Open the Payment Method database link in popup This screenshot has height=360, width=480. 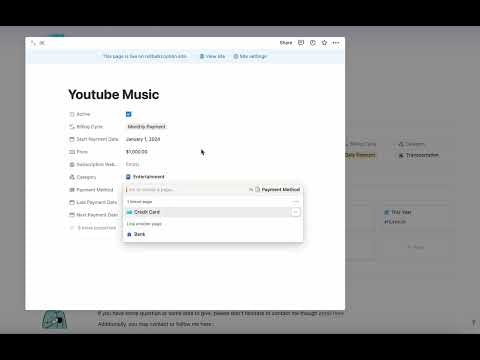[x=278, y=190]
